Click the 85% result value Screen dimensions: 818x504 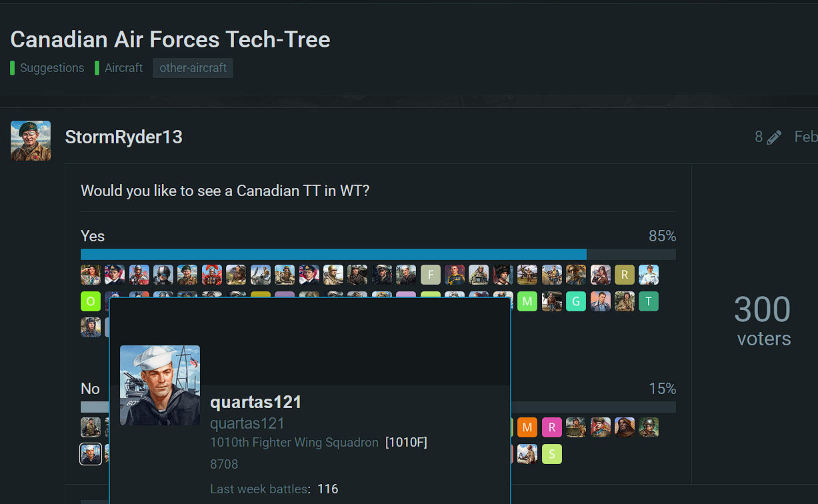coord(663,236)
